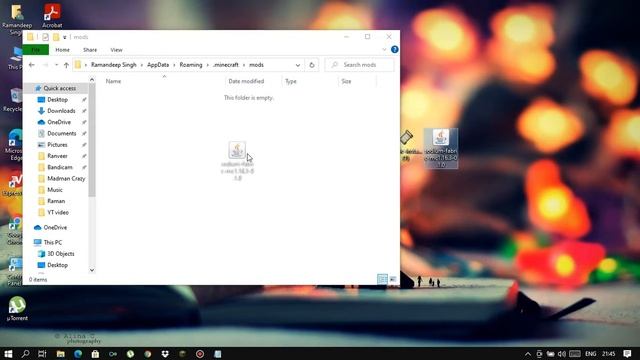Open the Share ribbon tab
Viewport: 640px width, 360px height.
coord(90,50)
